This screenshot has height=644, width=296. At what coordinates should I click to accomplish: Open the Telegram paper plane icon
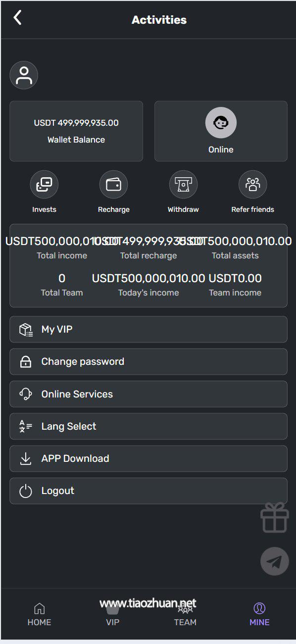point(275,561)
